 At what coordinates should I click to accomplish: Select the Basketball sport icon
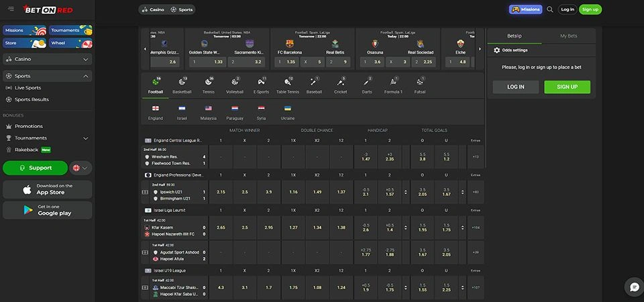(x=182, y=85)
